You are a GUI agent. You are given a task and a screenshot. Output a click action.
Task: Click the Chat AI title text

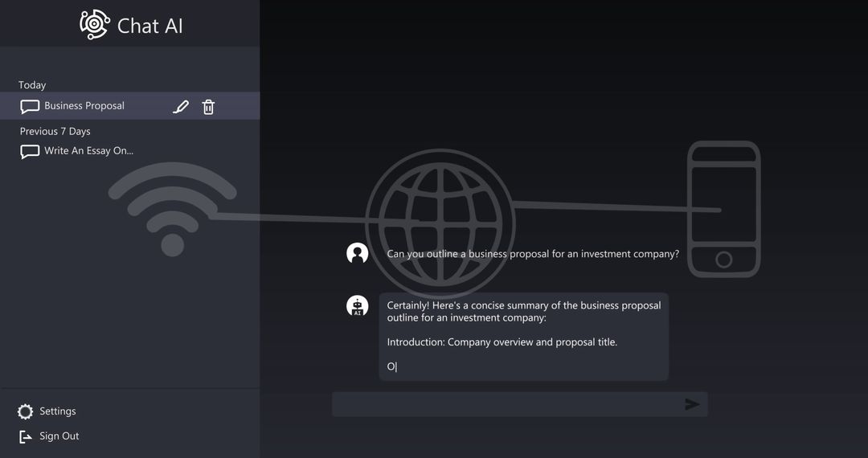click(150, 26)
